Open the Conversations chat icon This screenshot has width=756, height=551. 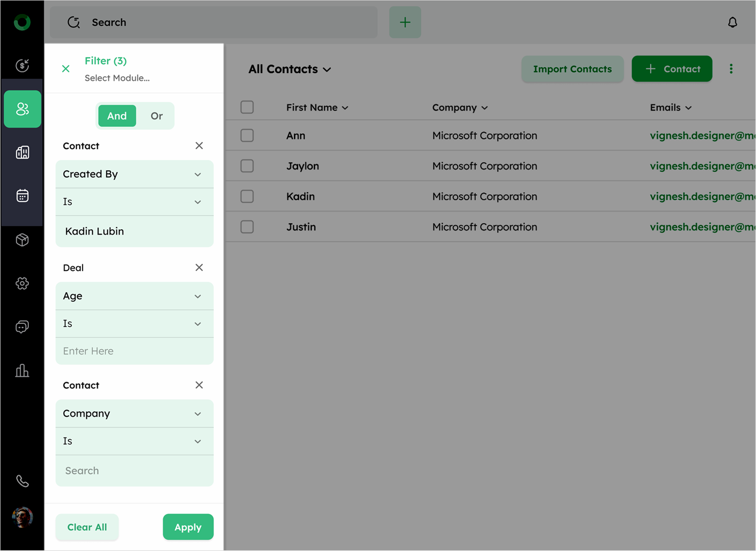(x=22, y=327)
